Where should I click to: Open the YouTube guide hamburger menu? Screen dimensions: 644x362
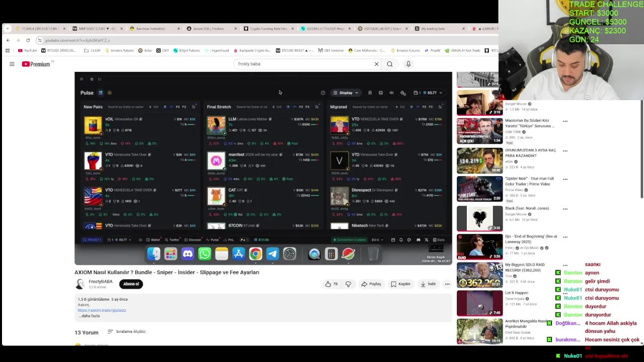pos(12,64)
